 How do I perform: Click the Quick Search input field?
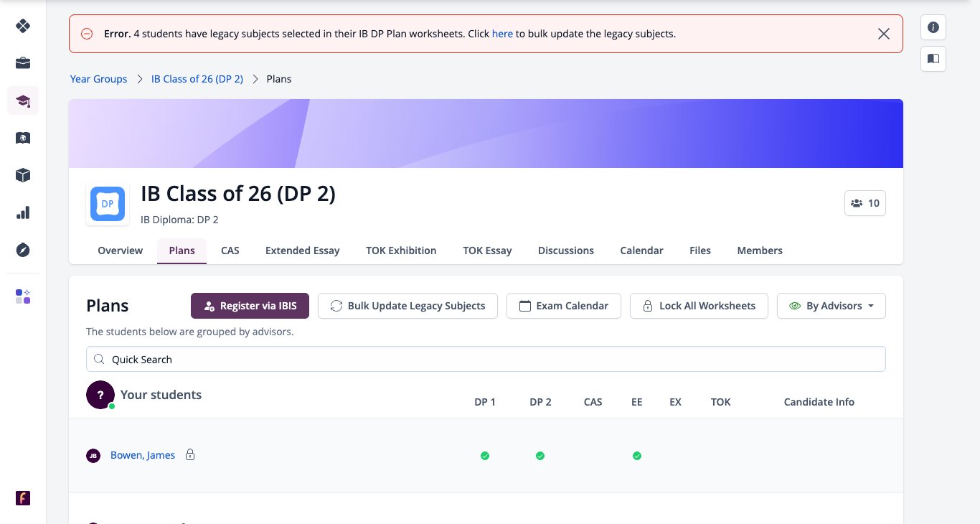tap(486, 360)
